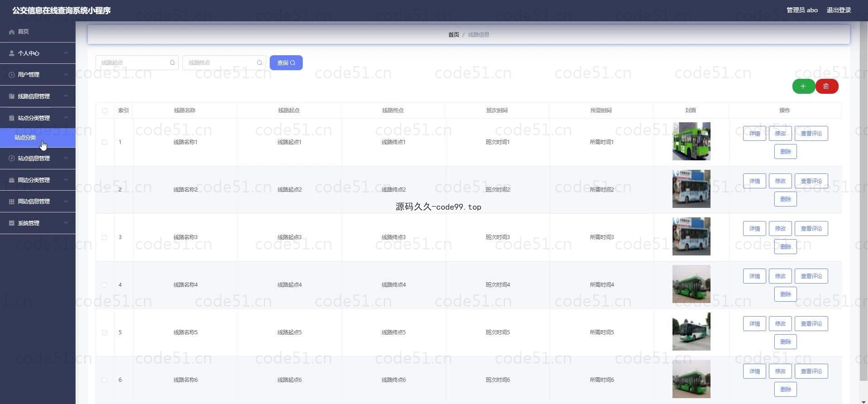Click the cell 线路起点3
The image size is (868, 404).
point(290,237)
